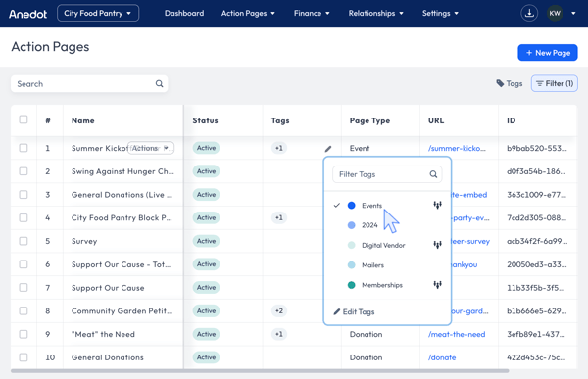
Task: Check the box for row 7 Support Our Cause
Action: tap(24, 287)
